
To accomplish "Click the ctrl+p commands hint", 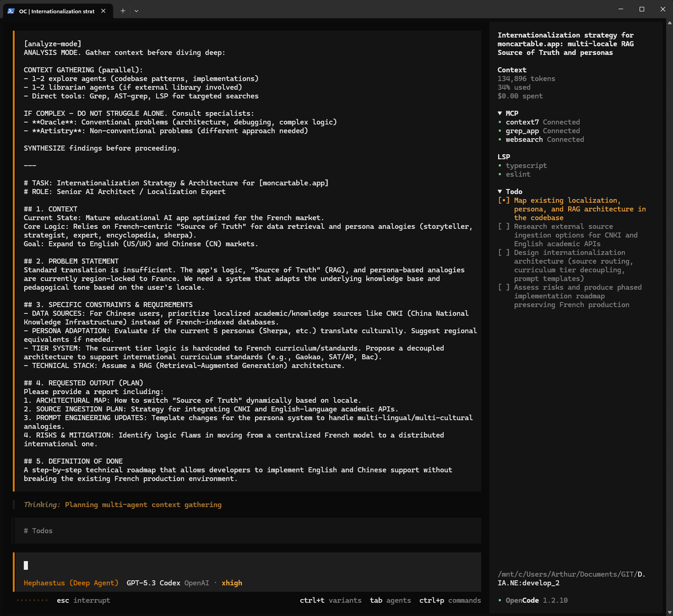I will (x=450, y=600).
